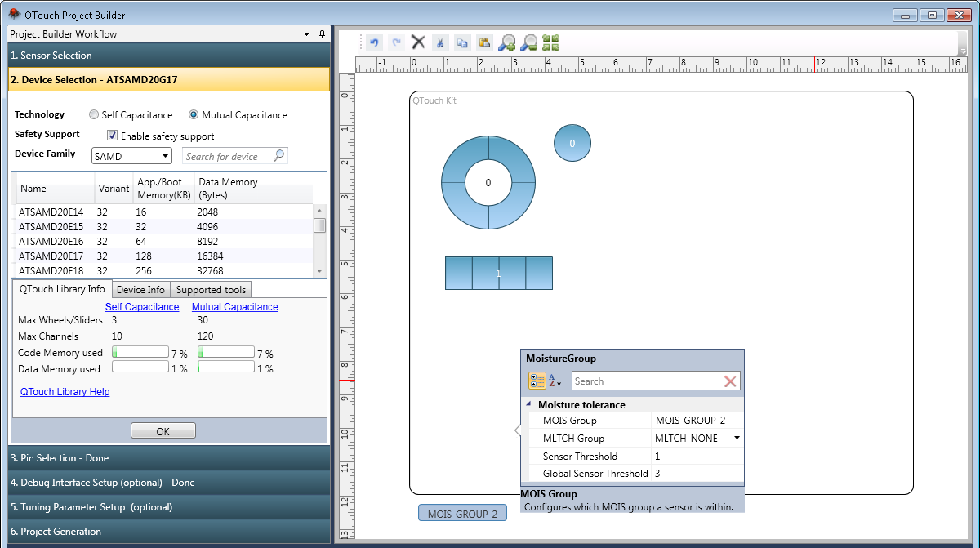This screenshot has height=548, width=980.
Task: Open the Self Capacitance link
Action: point(142,307)
